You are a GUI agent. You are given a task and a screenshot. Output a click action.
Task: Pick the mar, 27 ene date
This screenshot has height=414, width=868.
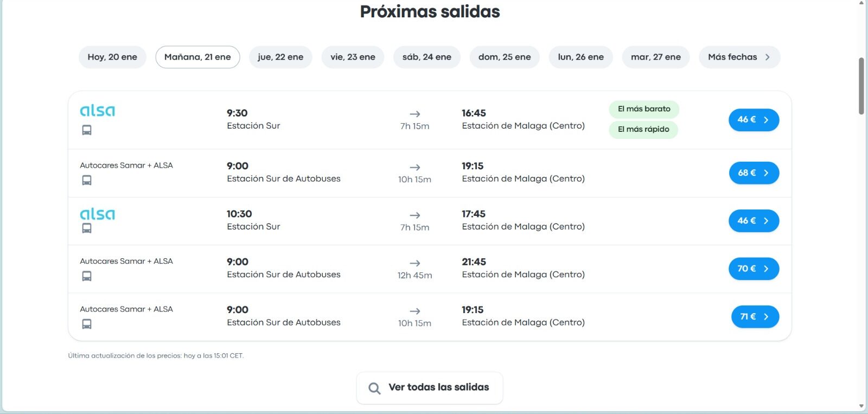click(x=656, y=57)
